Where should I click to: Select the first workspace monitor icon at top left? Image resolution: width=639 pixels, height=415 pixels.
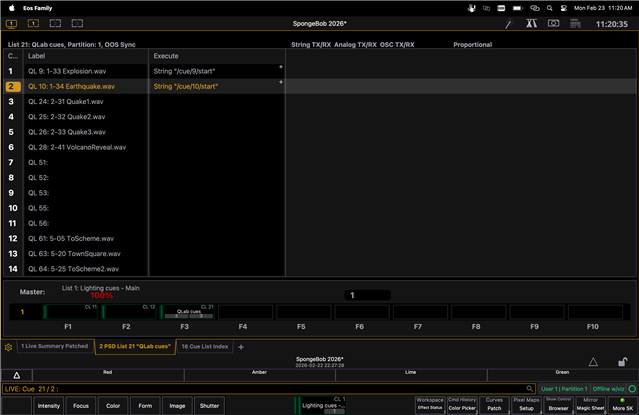(10, 22)
